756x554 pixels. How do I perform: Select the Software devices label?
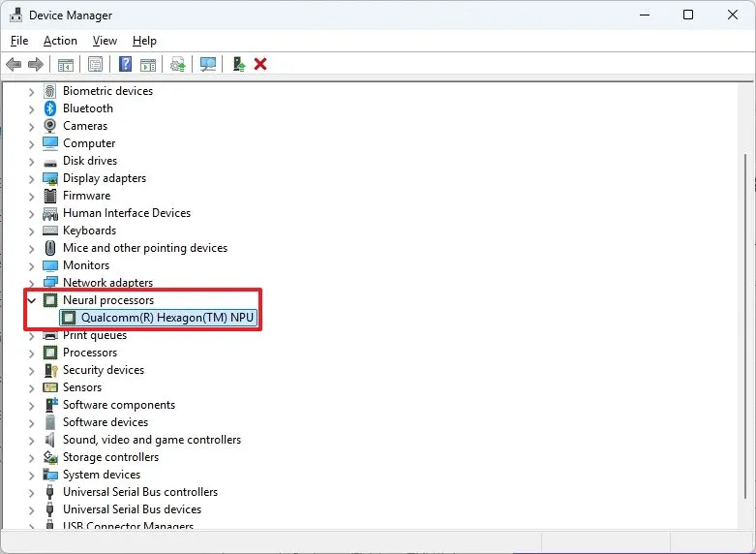(x=106, y=421)
